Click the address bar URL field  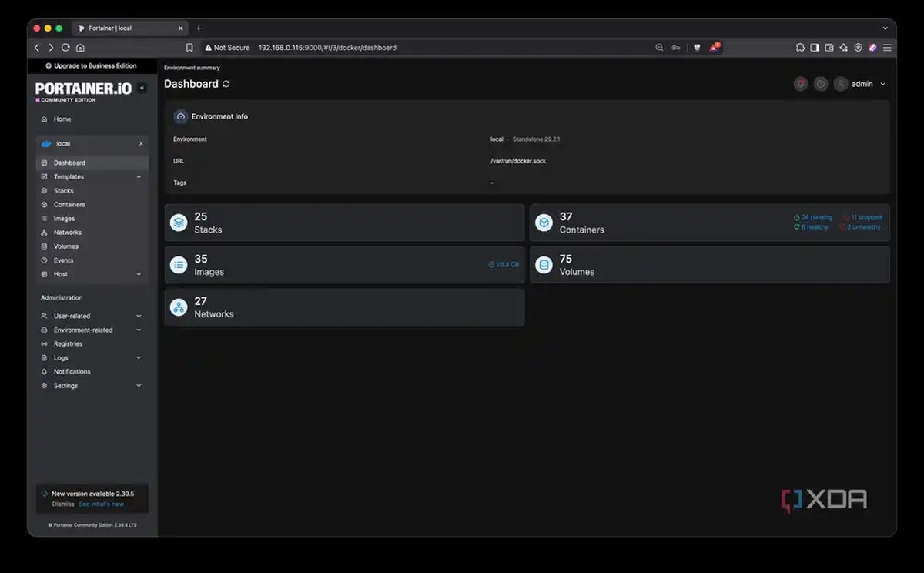pos(327,48)
